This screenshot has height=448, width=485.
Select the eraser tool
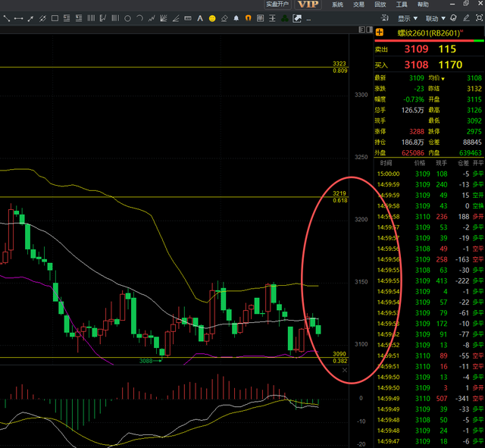click(224, 18)
